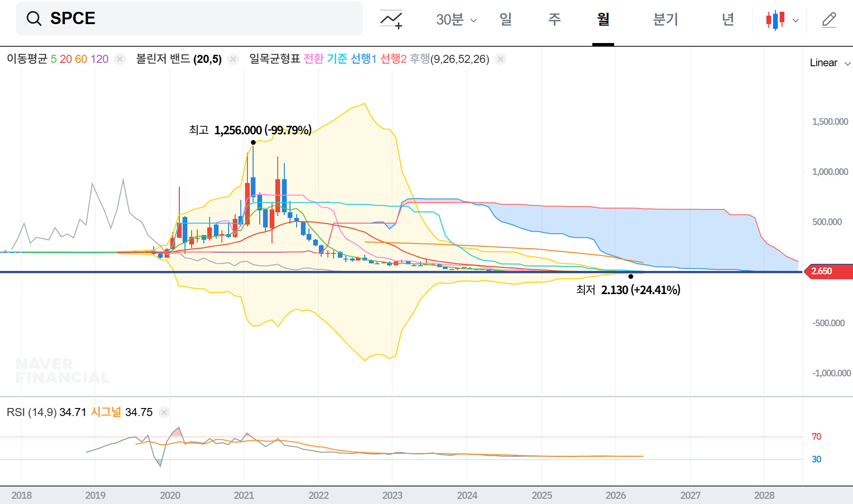Switch to the 주 (weekly) tab
853x504 pixels.
[554, 19]
